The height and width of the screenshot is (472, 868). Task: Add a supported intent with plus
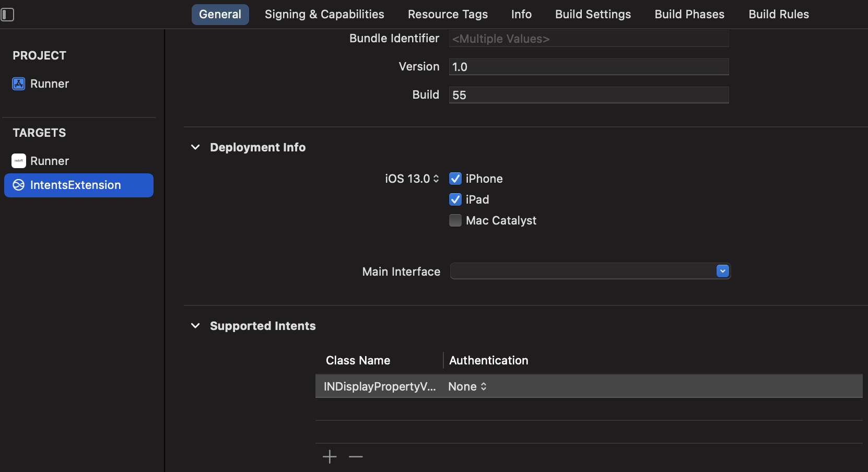(330, 457)
